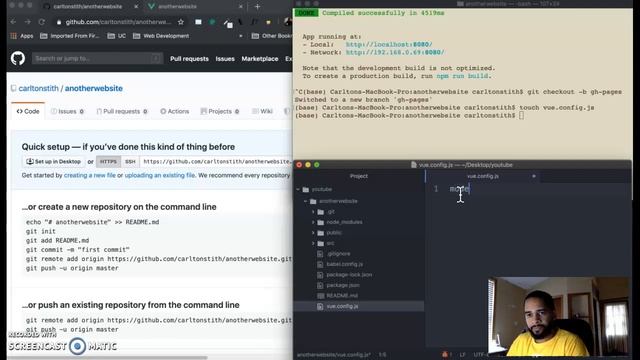
Task: Click Set up in Desktop button
Action: 53,162
